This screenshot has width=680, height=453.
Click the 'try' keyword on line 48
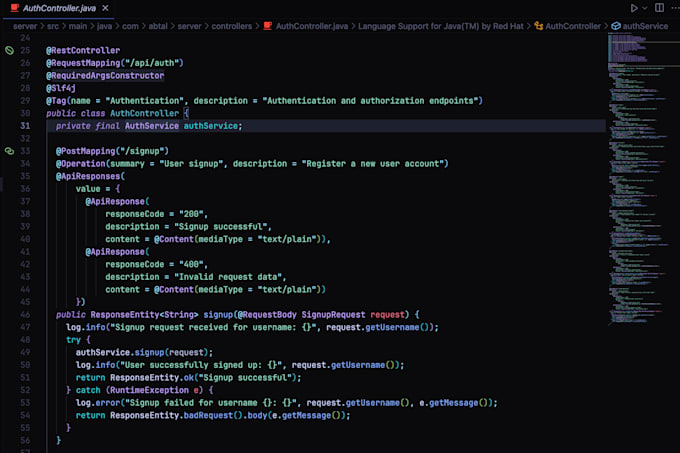73,340
